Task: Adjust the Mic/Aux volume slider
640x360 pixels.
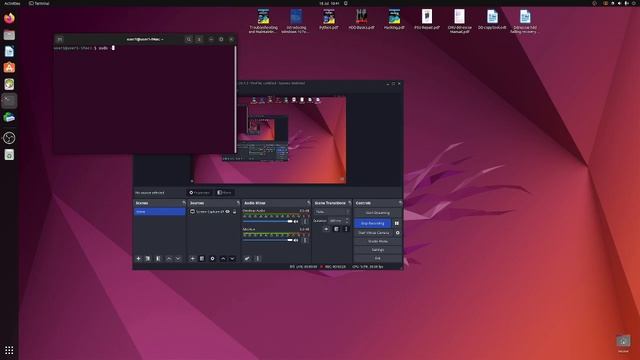Action: [x=268, y=240]
